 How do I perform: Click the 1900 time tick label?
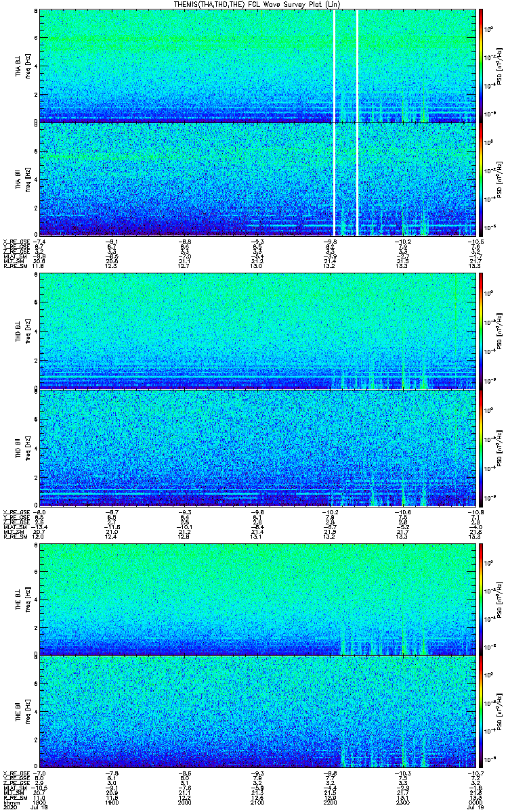112,803
